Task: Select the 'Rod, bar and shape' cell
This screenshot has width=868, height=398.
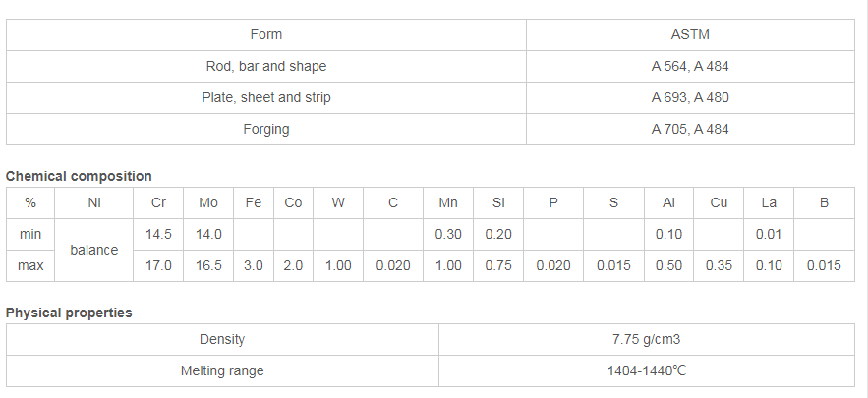Action: point(266,67)
